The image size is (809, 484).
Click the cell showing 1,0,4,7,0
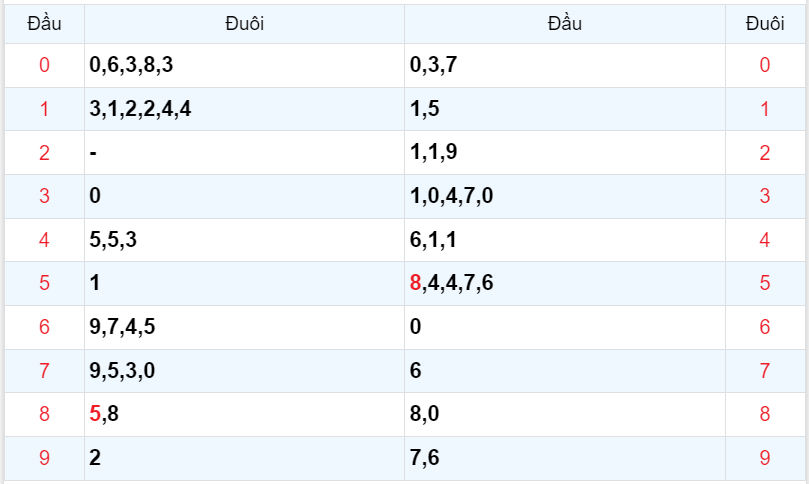[452, 196]
